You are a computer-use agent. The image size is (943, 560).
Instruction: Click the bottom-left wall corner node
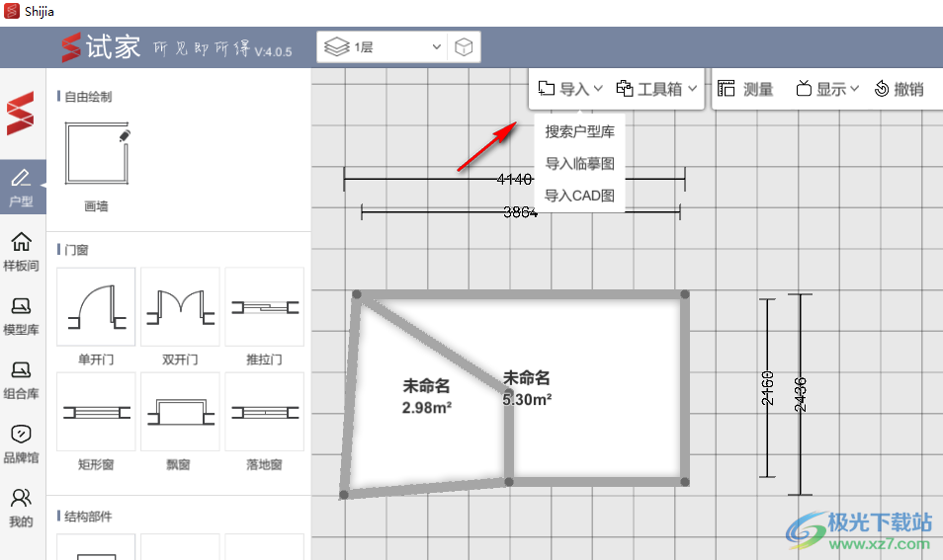[x=344, y=495]
